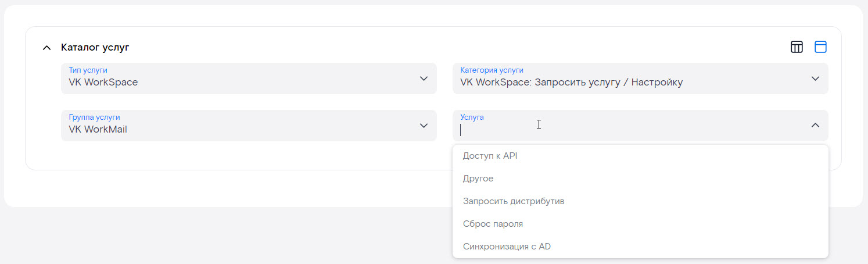Click the Тип услуги chevron arrow

[424, 79]
